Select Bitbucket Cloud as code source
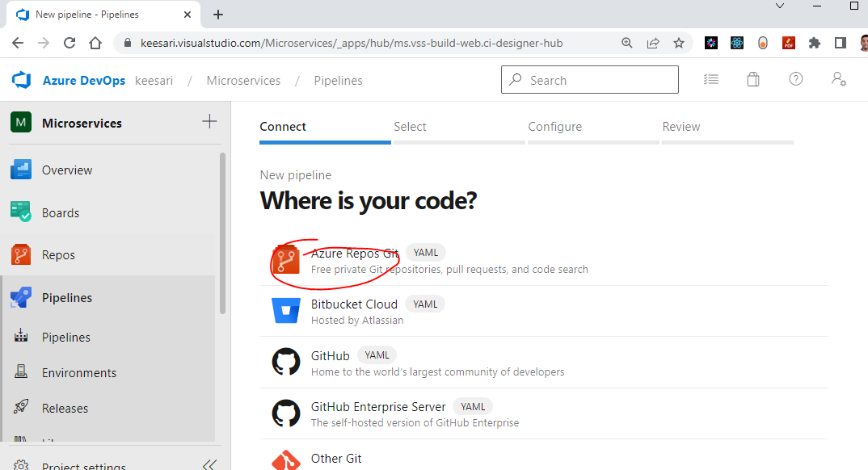The height and width of the screenshot is (470, 868). (x=544, y=311)
